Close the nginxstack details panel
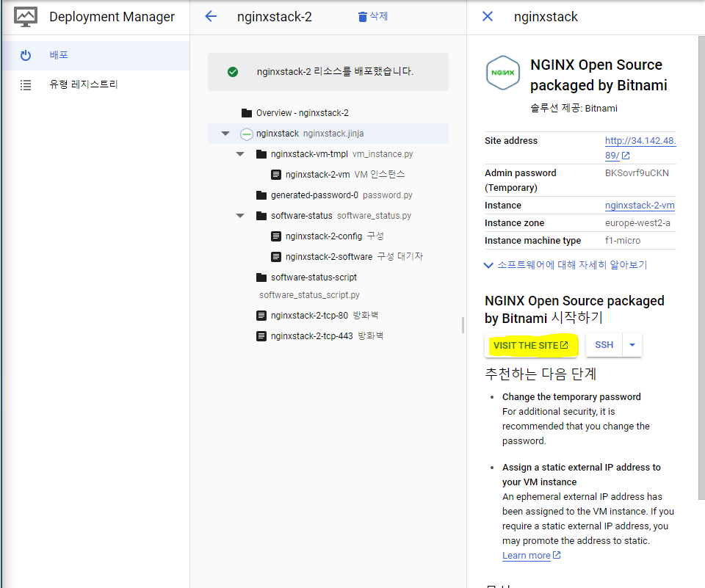 [x=488, y=17]
